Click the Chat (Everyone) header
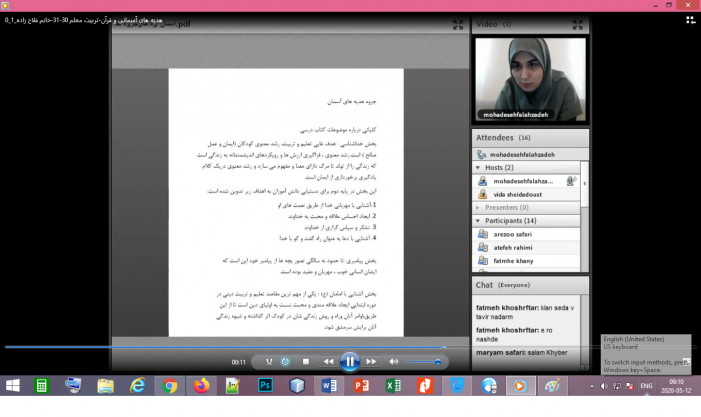 click(x=530, y=285)
